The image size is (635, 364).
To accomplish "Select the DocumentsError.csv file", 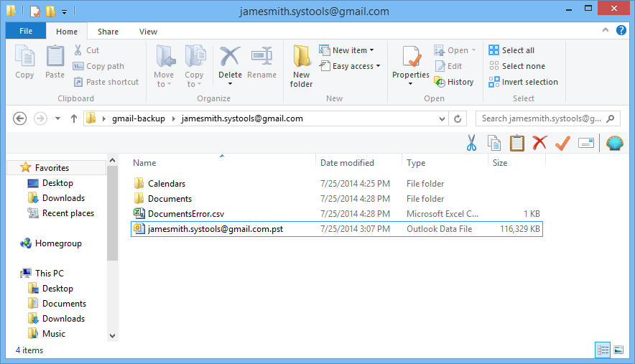I will click(x=337, y=214).
